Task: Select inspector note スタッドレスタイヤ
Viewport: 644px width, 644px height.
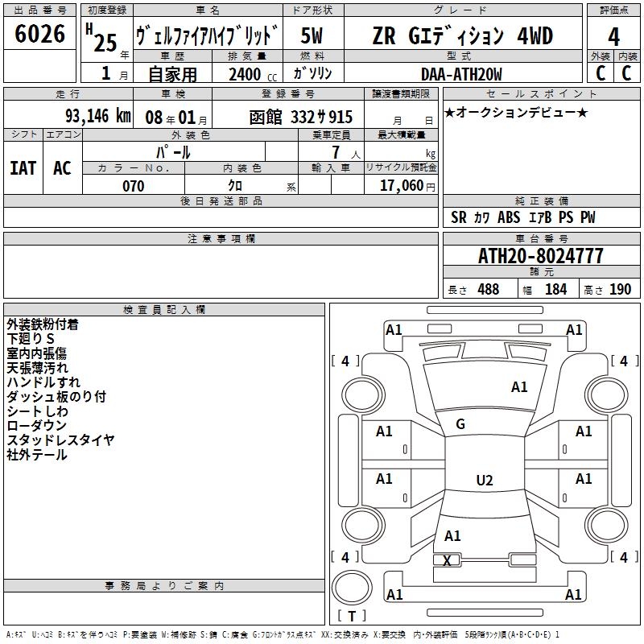Action: coord(60,440)
